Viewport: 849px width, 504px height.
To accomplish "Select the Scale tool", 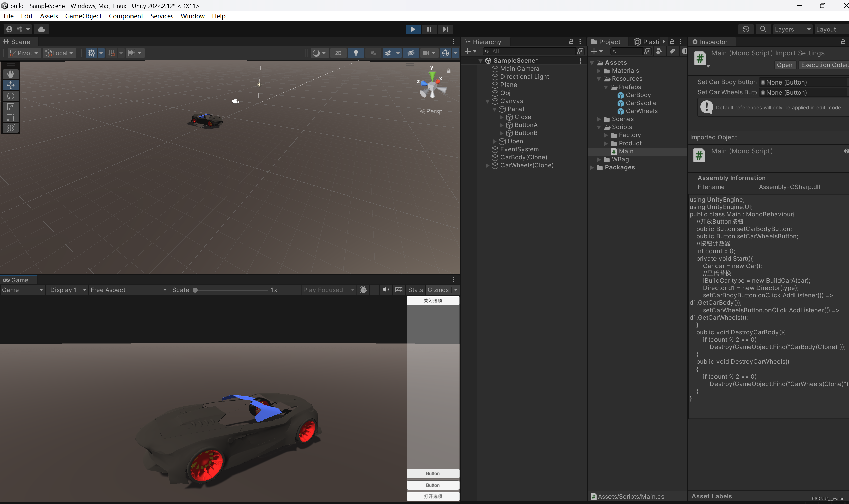I will [10, 107].
